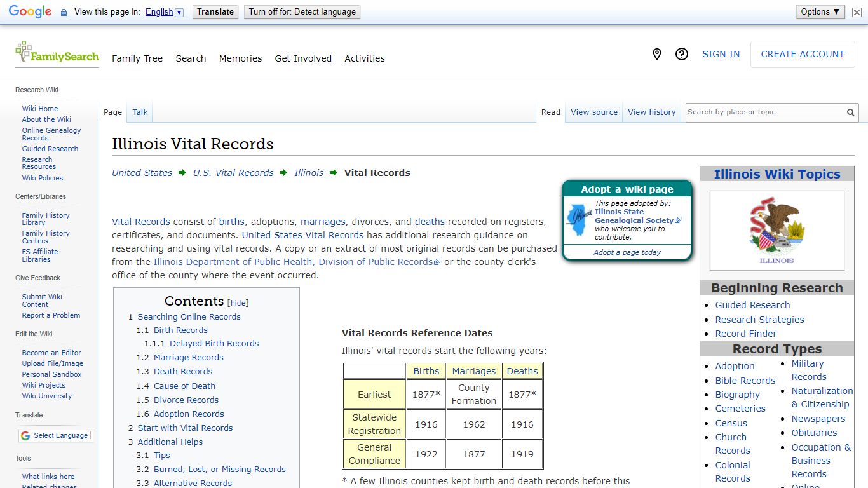This screenshot has width=868, height=488.
Task: Open the location pin icon in header
Action: pos(657,55)
